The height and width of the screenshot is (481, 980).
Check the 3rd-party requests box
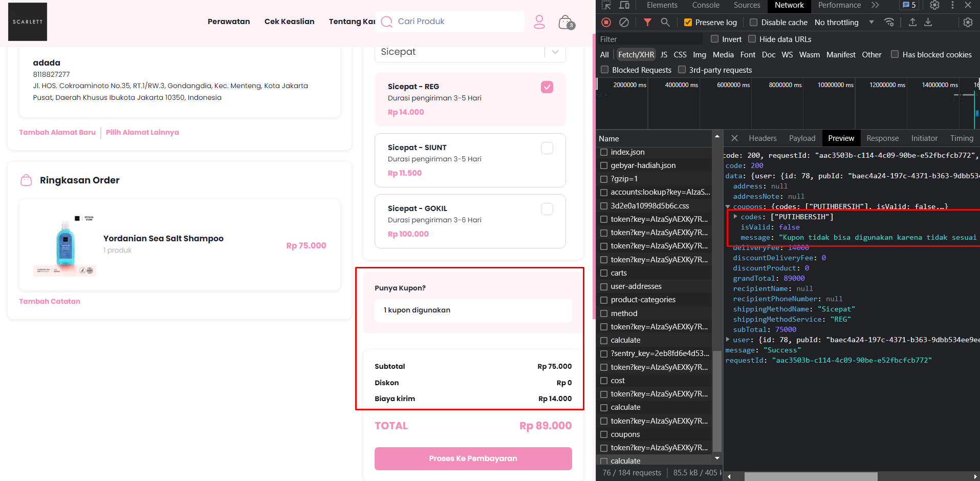[682, 70]
